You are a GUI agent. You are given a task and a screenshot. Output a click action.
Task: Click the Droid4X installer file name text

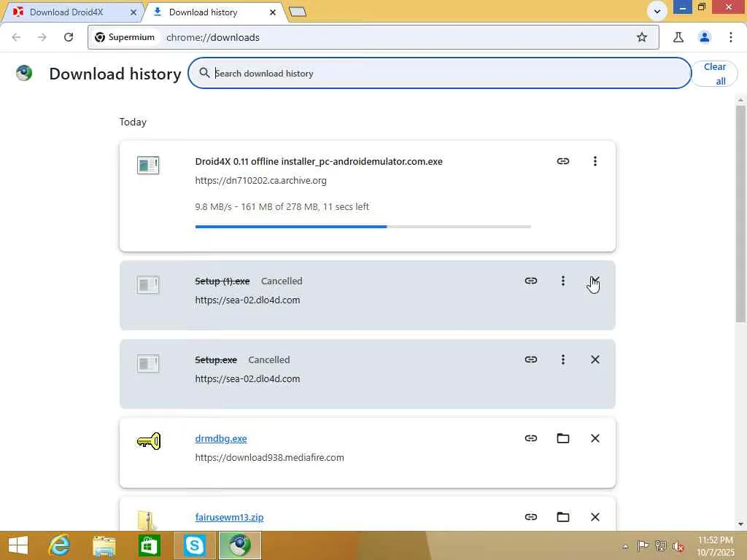[319, 161]
